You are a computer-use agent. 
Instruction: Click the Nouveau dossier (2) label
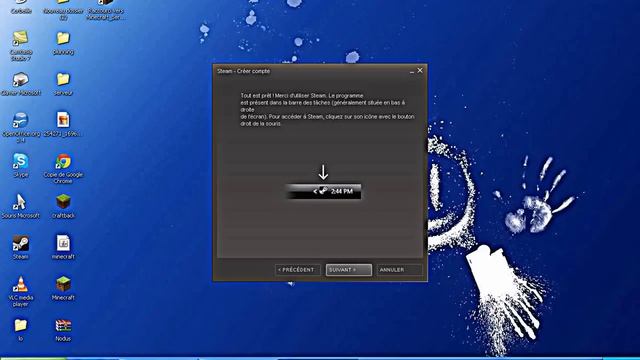pyautogui.click(x=63, y=14)
